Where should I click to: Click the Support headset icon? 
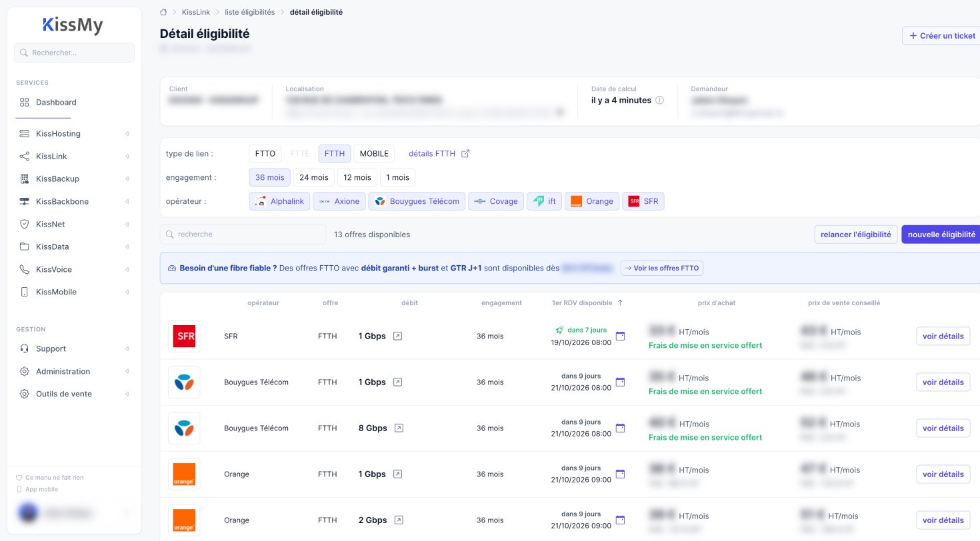point(25,349)
